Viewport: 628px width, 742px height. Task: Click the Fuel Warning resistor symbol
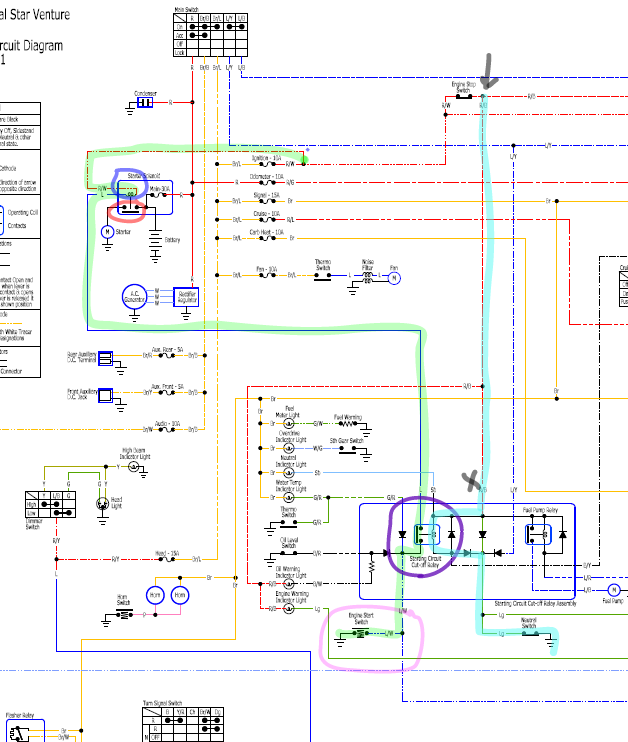pos(348,424)
